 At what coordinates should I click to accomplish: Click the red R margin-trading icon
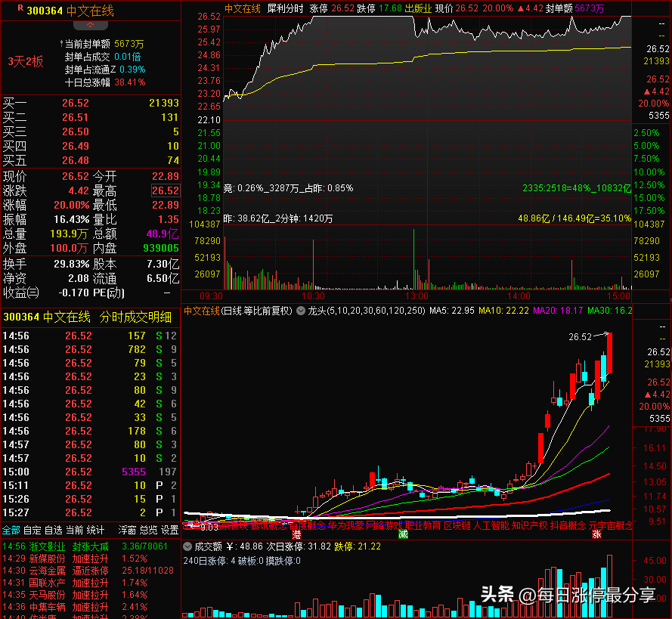(x=20, y=8)
